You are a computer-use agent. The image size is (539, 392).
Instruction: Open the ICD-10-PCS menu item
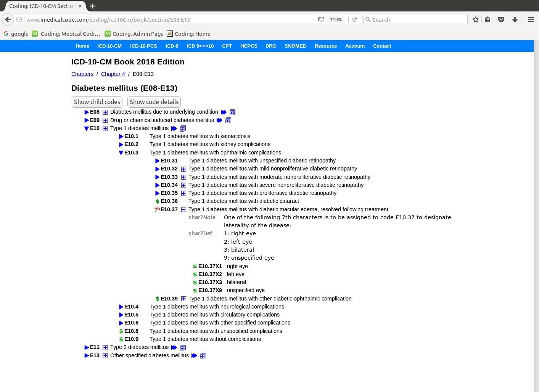pyautogui.click(x=143, y=46)
